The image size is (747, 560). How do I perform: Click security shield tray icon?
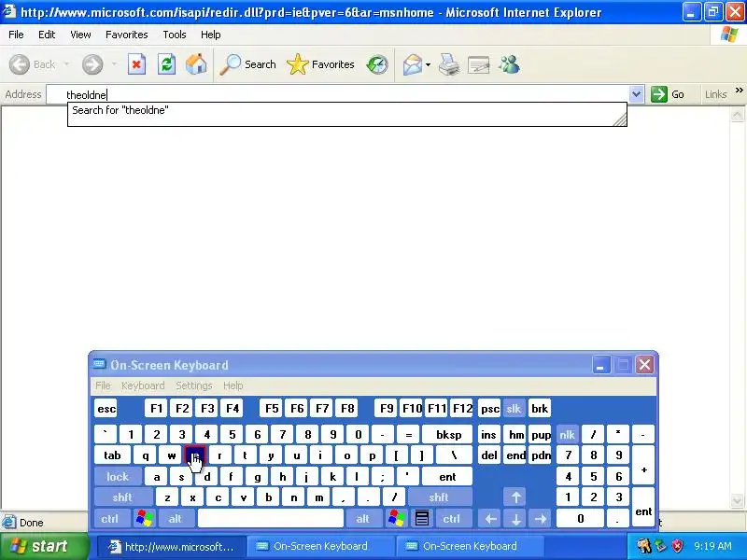(677, 546)
